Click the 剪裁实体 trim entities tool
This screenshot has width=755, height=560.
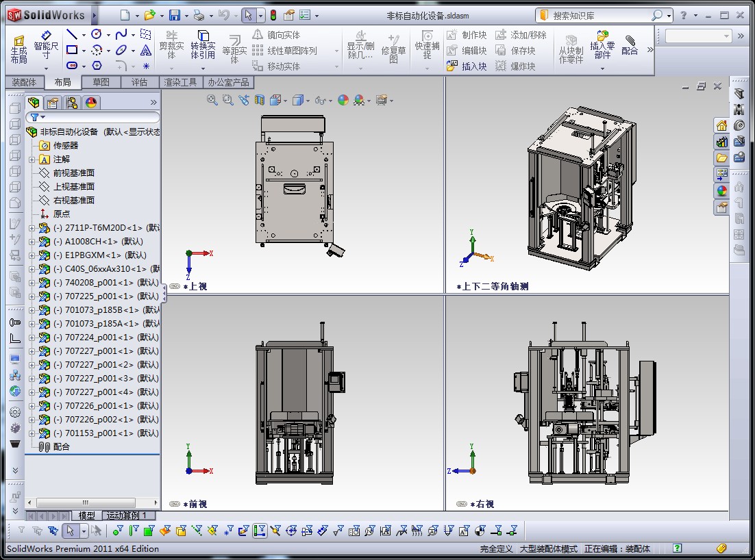[171, 46]
